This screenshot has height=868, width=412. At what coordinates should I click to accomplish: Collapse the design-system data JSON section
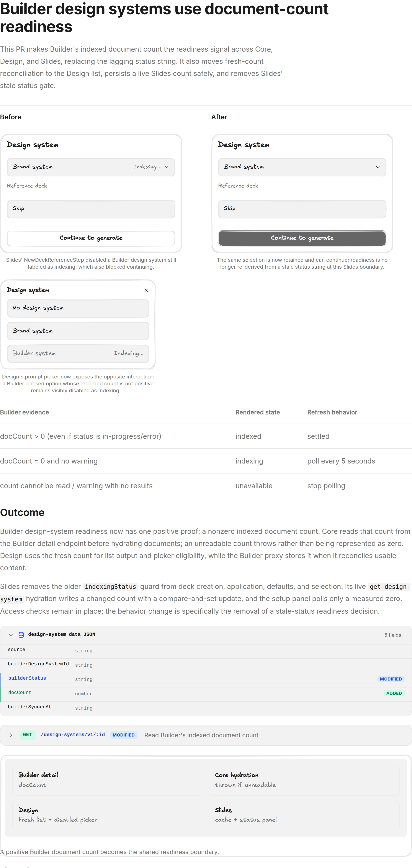[11, 635]
